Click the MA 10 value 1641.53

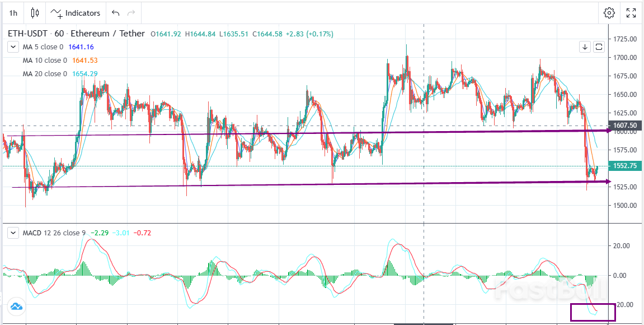click(84, 61)
